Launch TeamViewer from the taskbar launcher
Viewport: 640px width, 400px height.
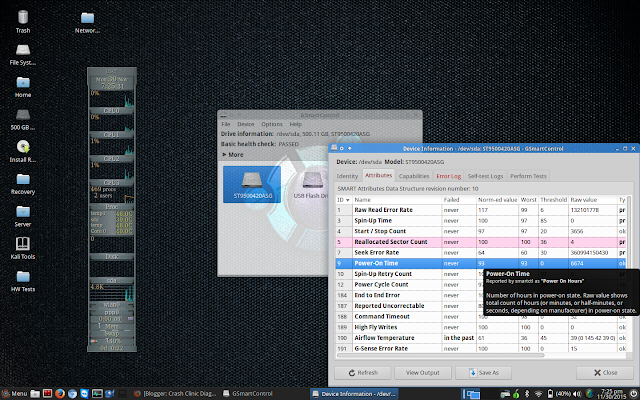point(84,394)
